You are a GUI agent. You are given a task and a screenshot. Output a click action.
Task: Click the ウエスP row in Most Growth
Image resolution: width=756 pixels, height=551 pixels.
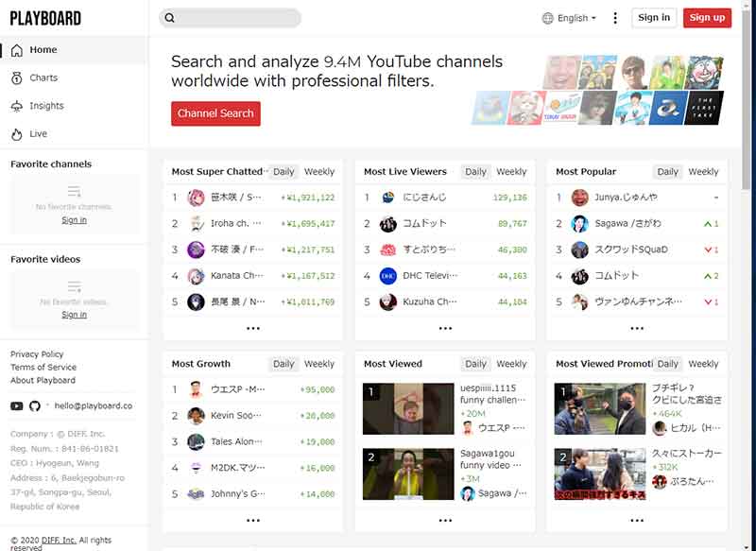pos(253,389)
